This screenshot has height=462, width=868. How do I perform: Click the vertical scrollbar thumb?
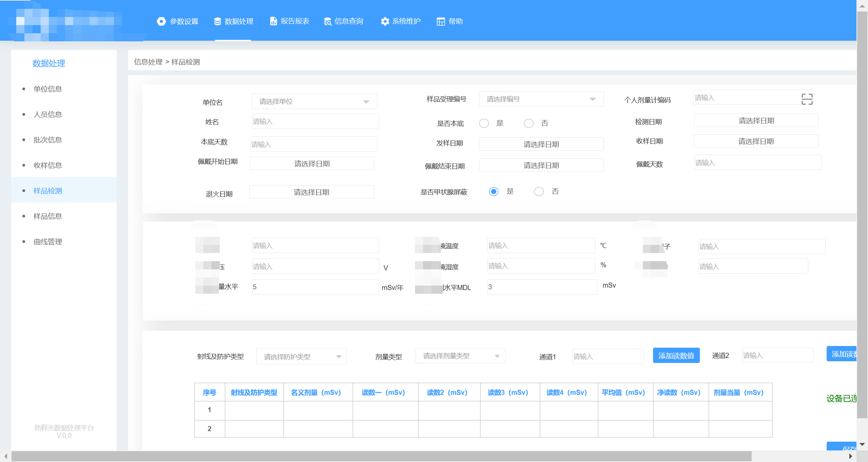pos(862,215)
